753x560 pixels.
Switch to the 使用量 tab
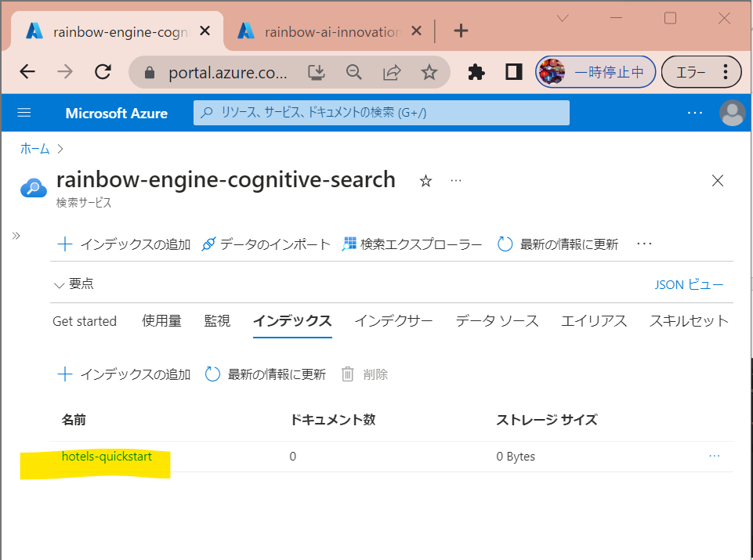tap(161, 321)
